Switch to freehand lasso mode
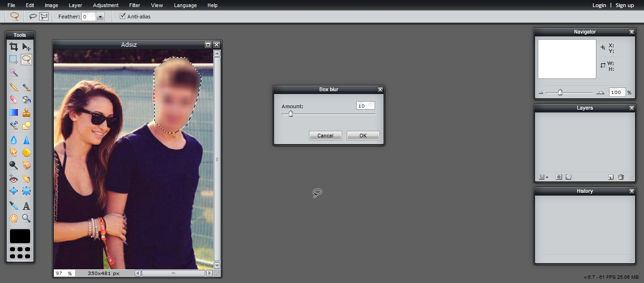The width and height of the screenshot is (644, 283). (33, 16)
